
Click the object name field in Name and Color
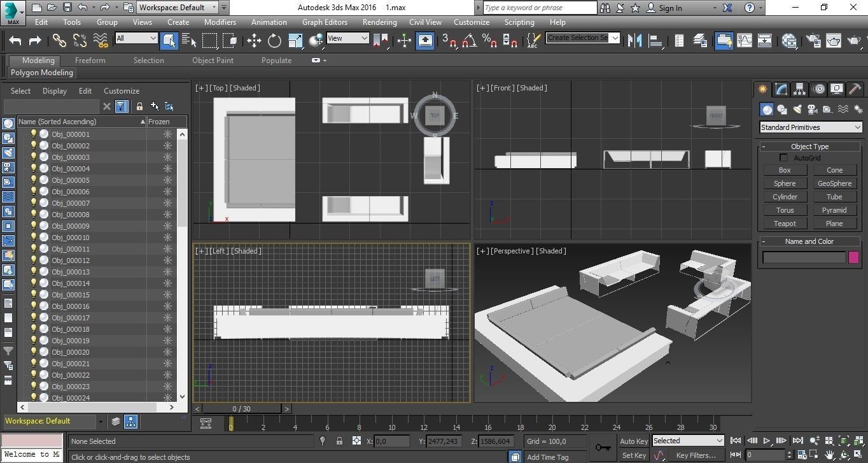[x=804, y=257]
